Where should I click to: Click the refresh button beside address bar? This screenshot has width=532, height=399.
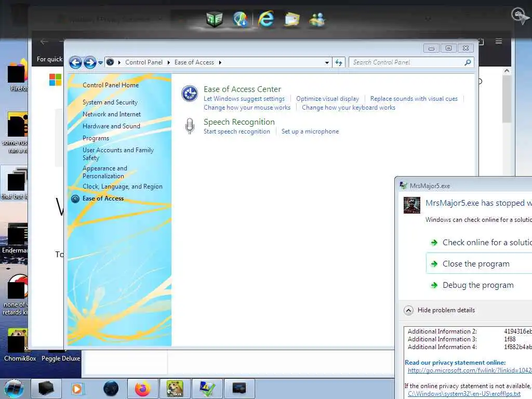point(339,62)
